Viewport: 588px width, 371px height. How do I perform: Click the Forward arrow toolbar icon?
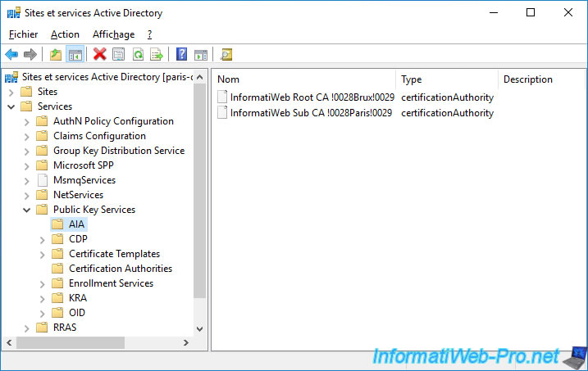[30, 55]
